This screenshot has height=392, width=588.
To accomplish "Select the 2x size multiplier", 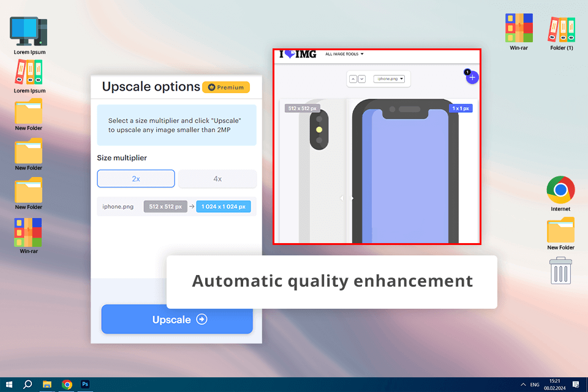I will tap(136, 179).
